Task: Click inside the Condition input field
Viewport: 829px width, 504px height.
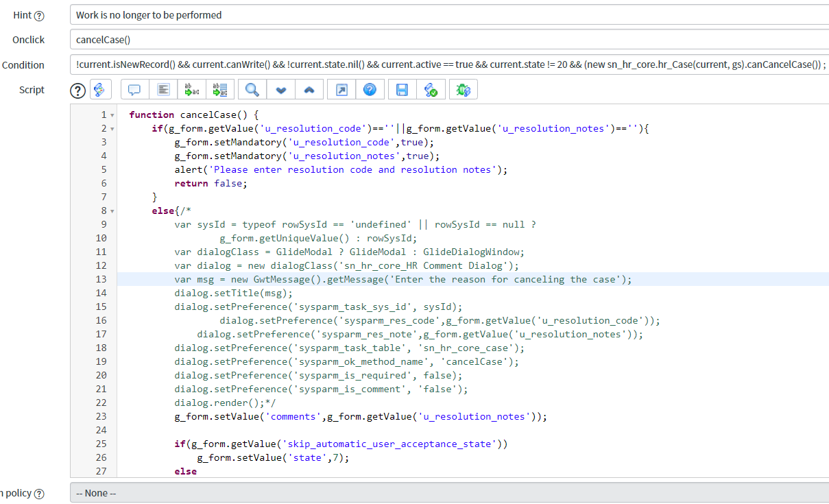Action: click(x=449, y=65)
